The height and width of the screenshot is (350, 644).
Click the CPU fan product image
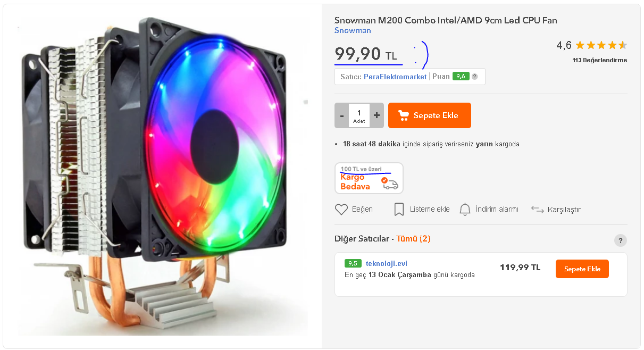coord(162,176)
